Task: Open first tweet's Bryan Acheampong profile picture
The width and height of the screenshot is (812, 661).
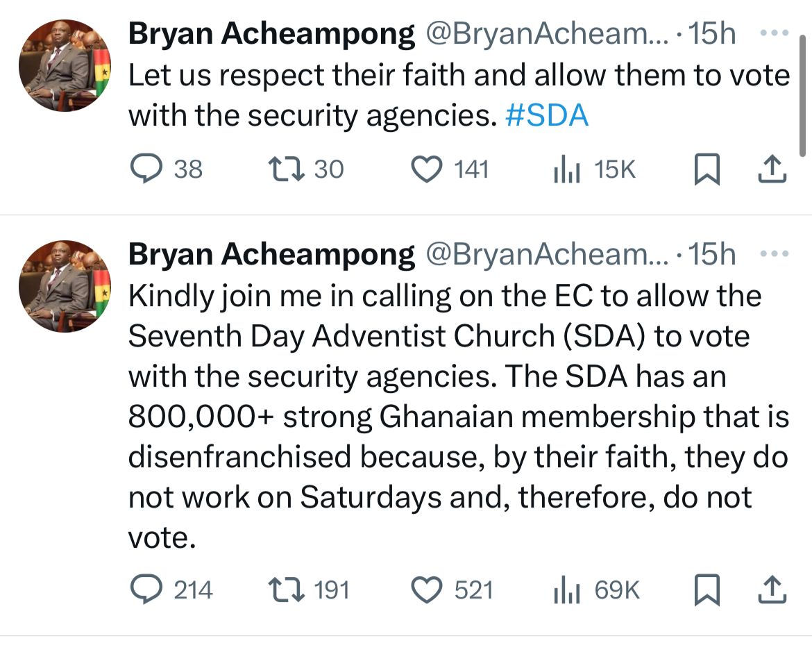Action: coord(65,66)
